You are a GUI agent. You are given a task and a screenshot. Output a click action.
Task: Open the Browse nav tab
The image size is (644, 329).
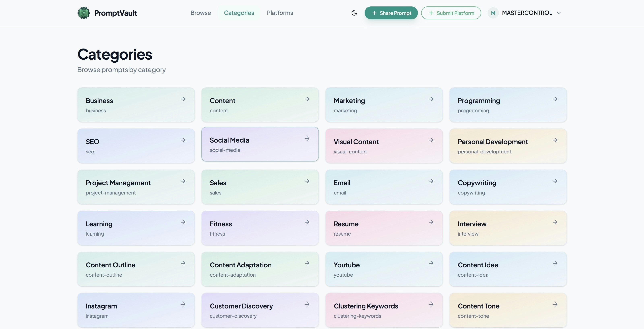pyautogui.click(x=201, y=13)
